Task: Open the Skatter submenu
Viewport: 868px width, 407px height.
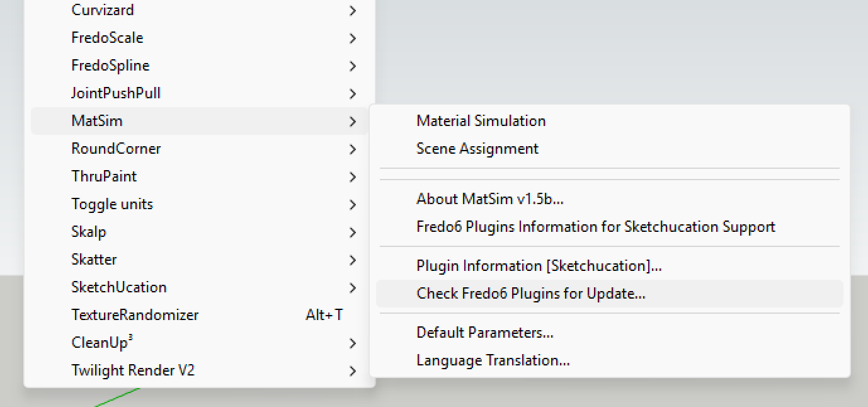Action: click(x=94, y=260)
